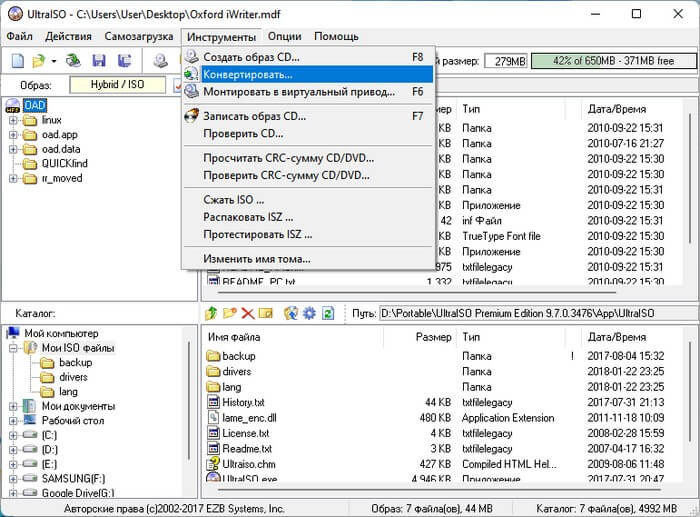Click the 279MB total size field
Image resolution: width=700 pixels, height=517 pixels.
506,61
